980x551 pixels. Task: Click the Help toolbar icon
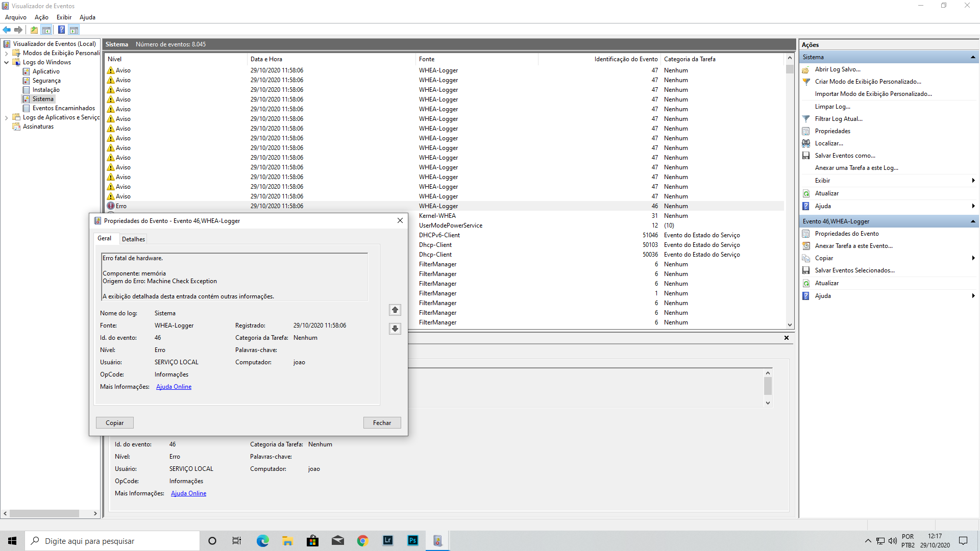[61, 30]
